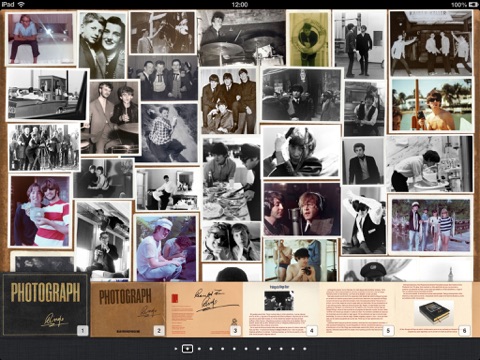Image resolution: width=480 pixels, height=360 pixels.
Task: Select the color photo of shirtless man in sunglasses
Action: (432, 105)
